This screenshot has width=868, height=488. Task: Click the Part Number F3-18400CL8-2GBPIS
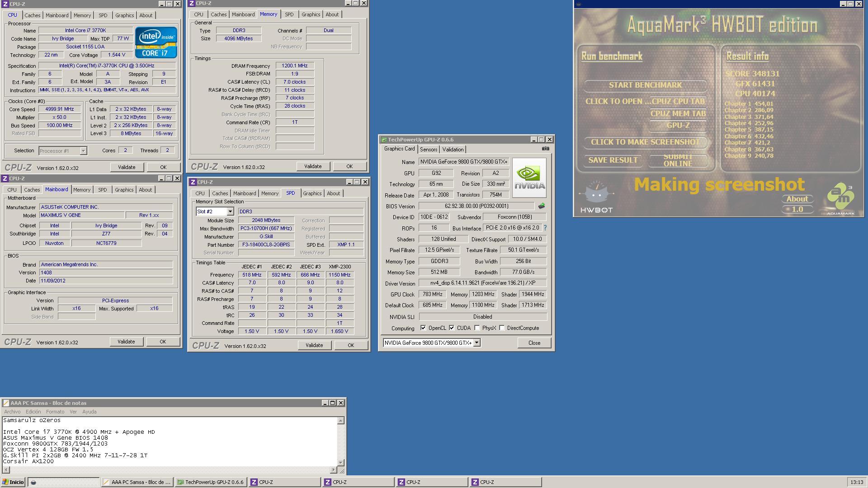click(266, 245)
